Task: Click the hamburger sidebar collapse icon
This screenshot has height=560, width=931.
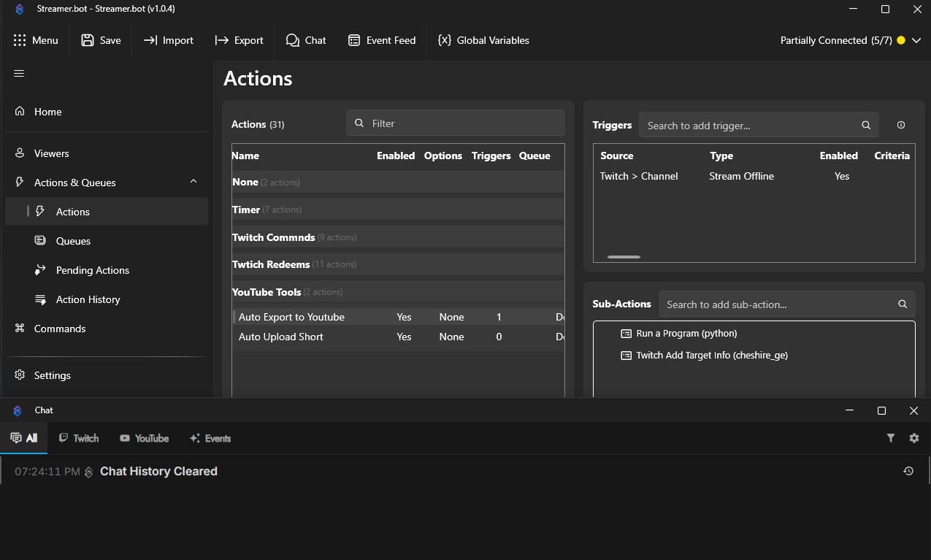Action: 19,73
